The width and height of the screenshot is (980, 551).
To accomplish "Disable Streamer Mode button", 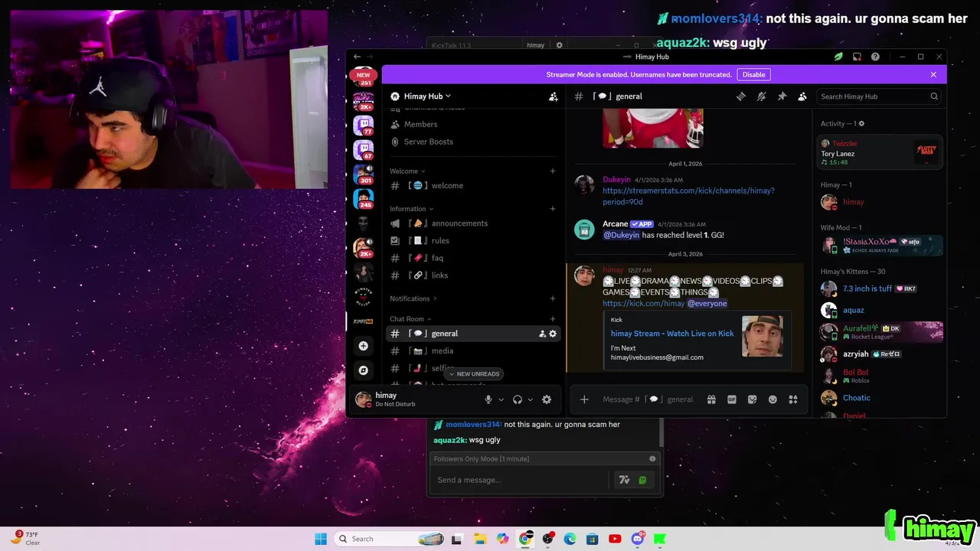I will pos(753,74).
